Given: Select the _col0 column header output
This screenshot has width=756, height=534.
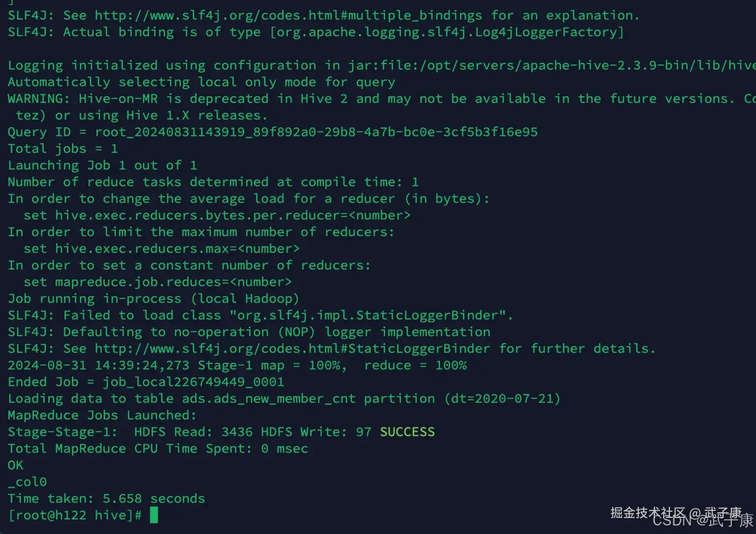Looking at the screenshot, I should [27, 482].
